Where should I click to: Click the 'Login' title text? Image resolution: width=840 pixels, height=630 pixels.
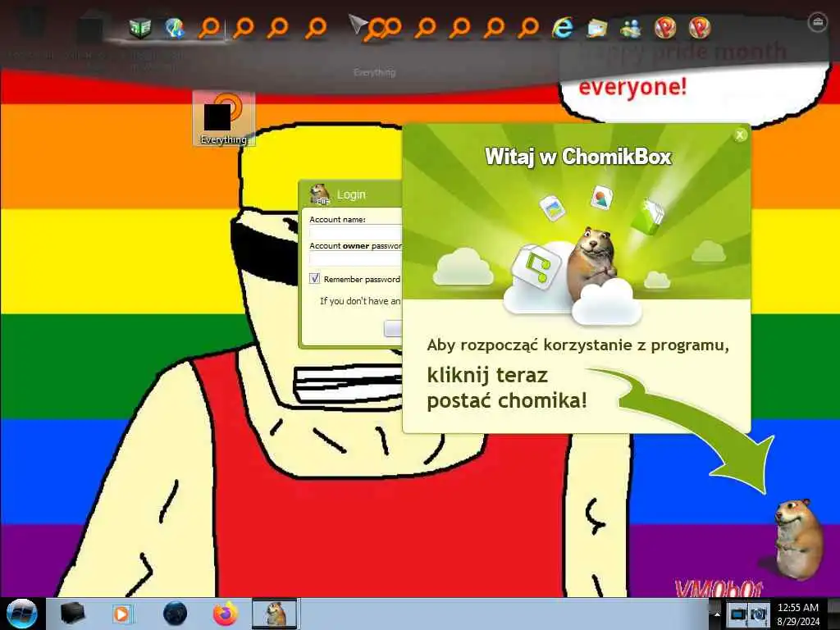coord(351,195)
